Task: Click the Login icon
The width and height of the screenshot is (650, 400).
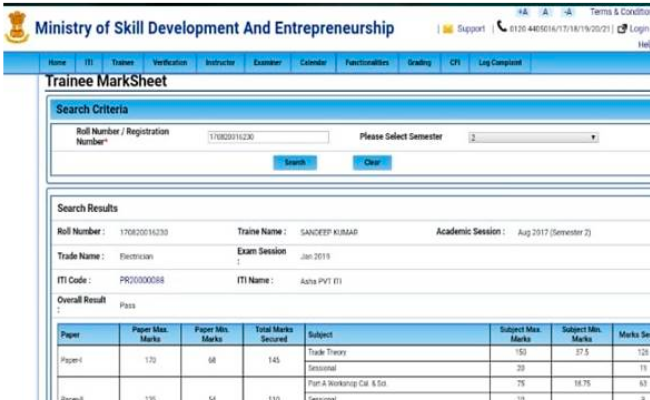Action: click(x=622, y=29)
